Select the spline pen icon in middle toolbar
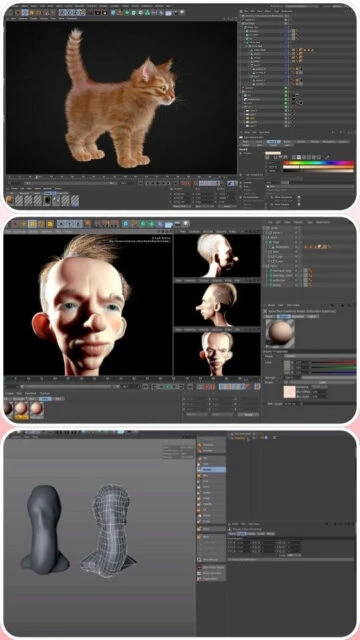 [x=134, y=224]
